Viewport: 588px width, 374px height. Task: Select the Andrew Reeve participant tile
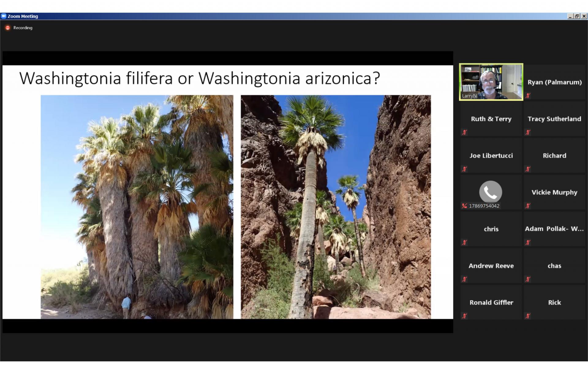point(491,266)
